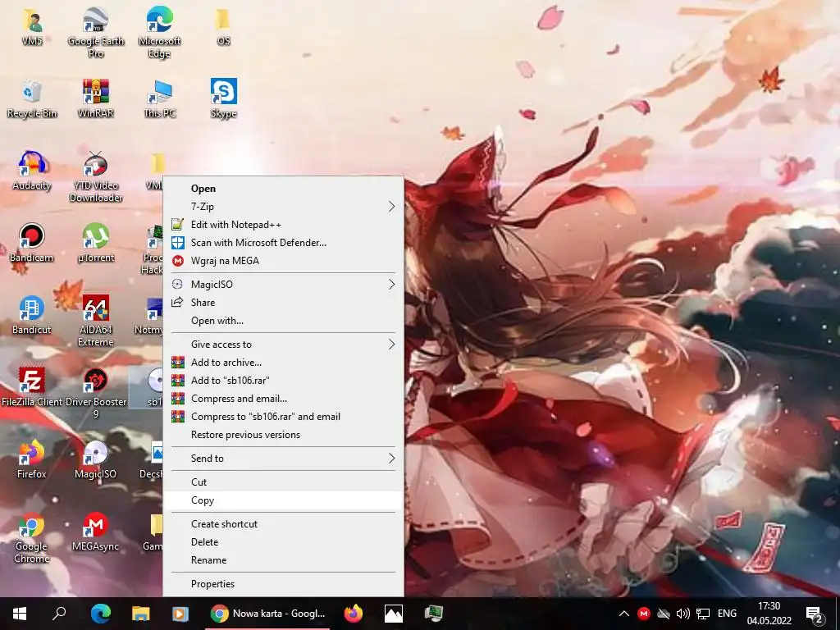Select the WinRAR desktop icon
Image resolution: width=840 pixels, height=630 pixels.
(96, 98)
